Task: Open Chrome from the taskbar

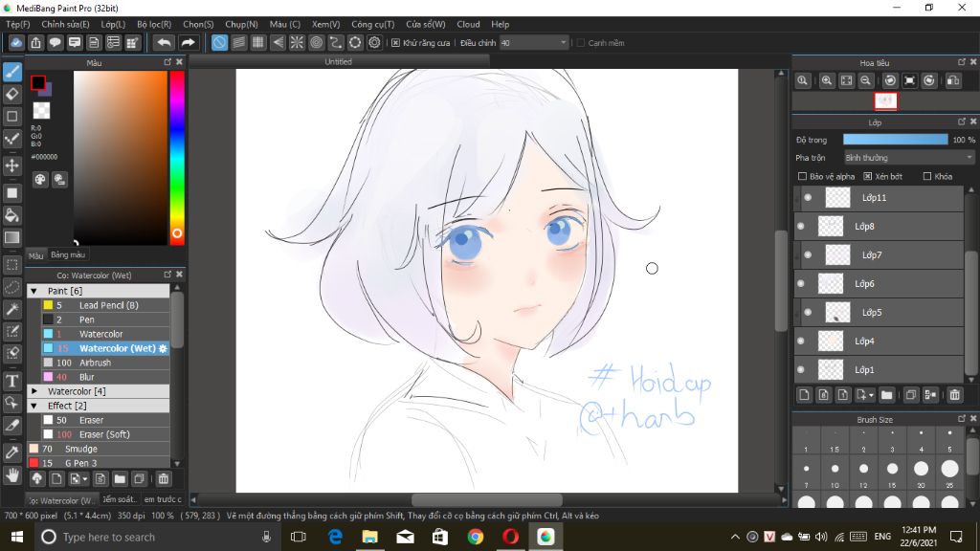Action: pyautogui.click(x=476, y=537)
